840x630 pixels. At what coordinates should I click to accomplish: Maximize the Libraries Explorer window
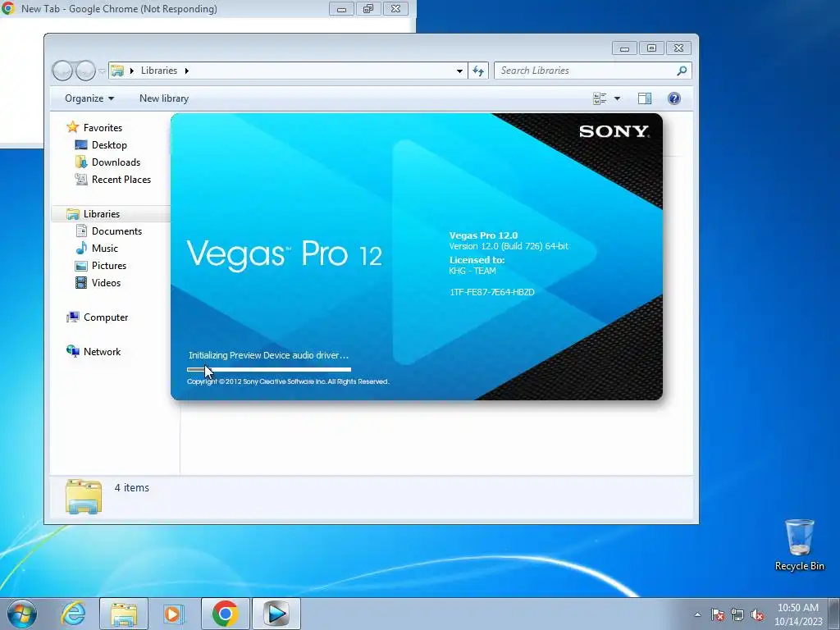coord(651,48)
